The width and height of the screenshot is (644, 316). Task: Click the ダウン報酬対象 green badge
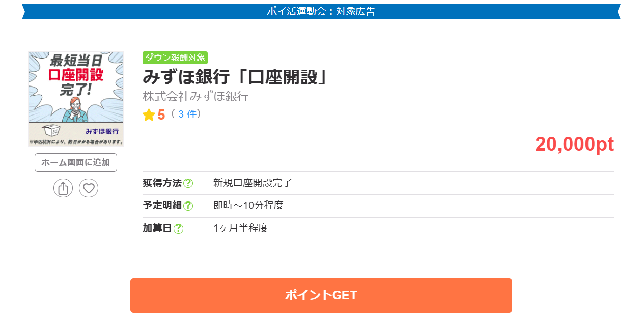click(175, 58)
